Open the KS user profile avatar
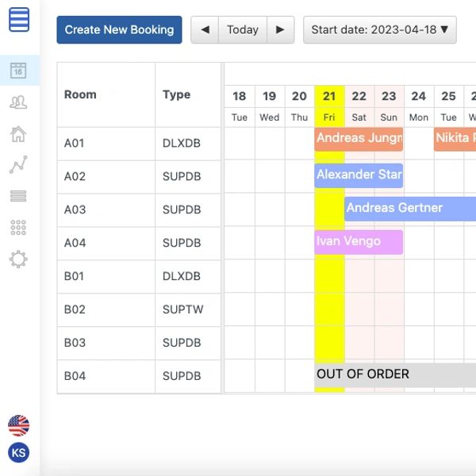This screenshot has height=476, width=476. point(18,453)
